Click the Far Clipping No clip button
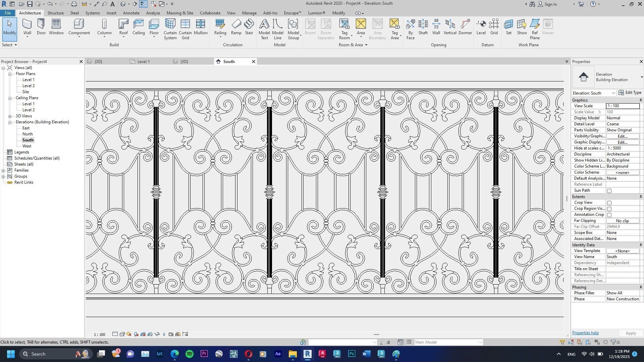The height and width of the screenshot is (362, 644). (623, 221)
